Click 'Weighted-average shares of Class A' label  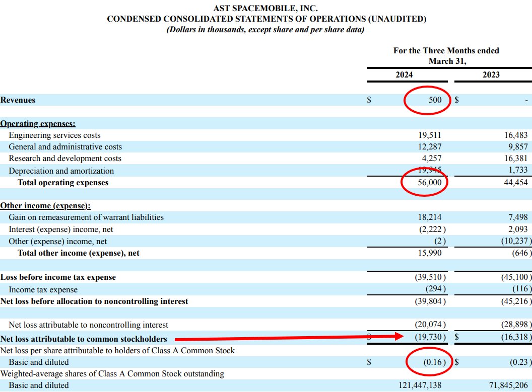click(112, 374)
